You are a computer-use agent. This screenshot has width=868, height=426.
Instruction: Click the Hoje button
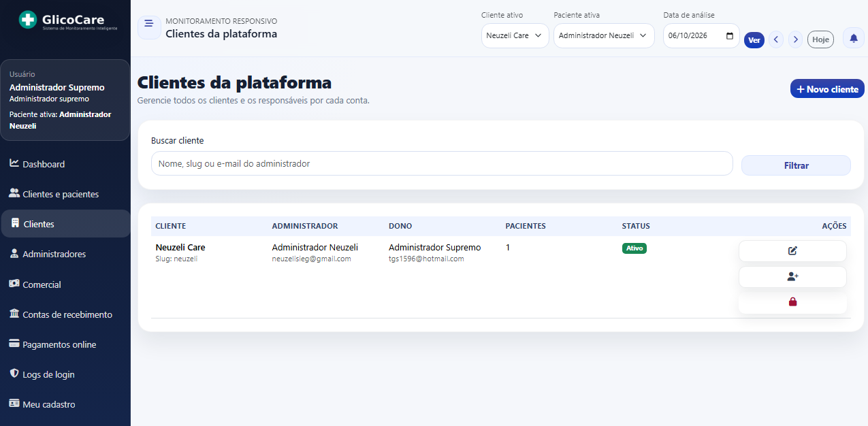(820, 39)
